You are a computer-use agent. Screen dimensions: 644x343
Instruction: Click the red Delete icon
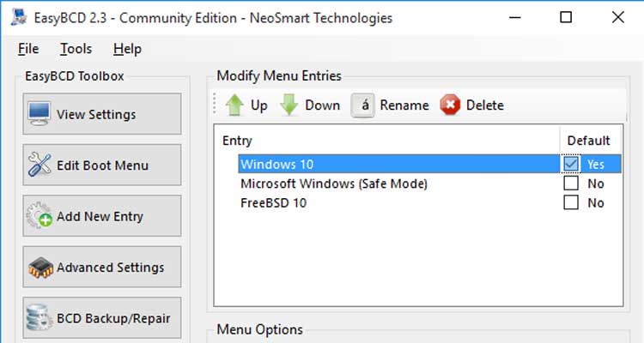[450, 105]
